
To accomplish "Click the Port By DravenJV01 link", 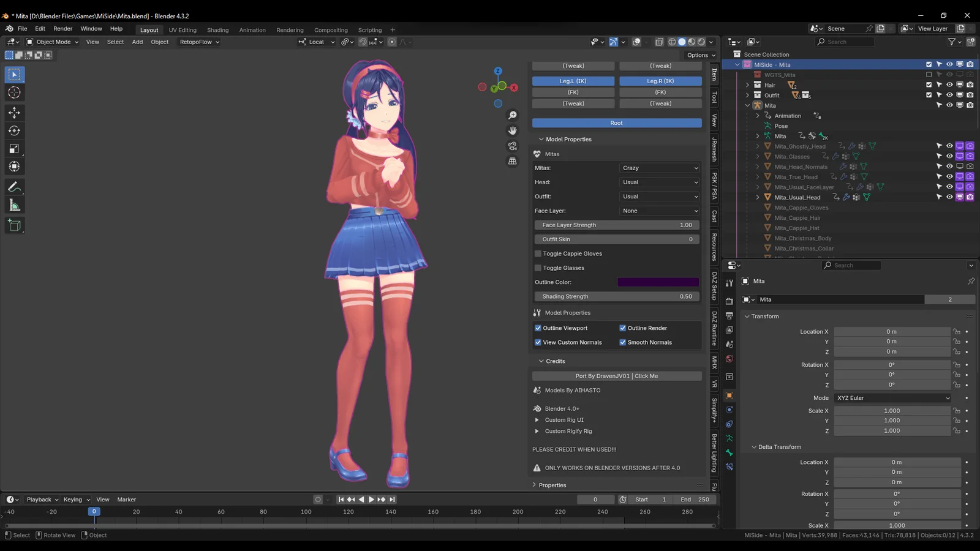I will (616, 376).
